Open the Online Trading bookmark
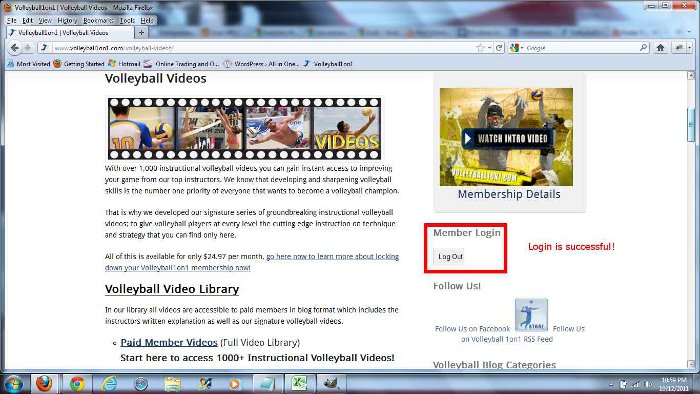 click(181, 64)
